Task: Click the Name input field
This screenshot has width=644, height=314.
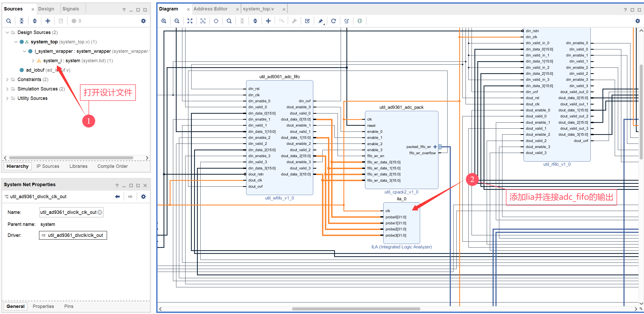Action: (68, 212)
